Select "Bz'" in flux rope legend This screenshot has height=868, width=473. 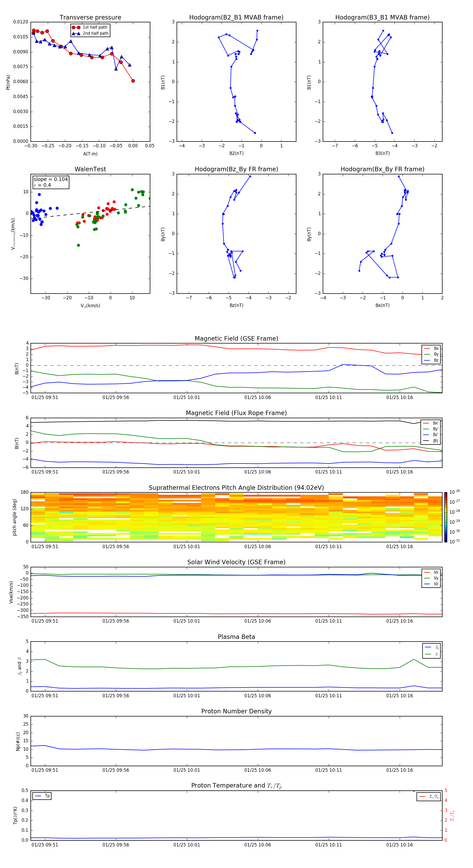[431, 435]
